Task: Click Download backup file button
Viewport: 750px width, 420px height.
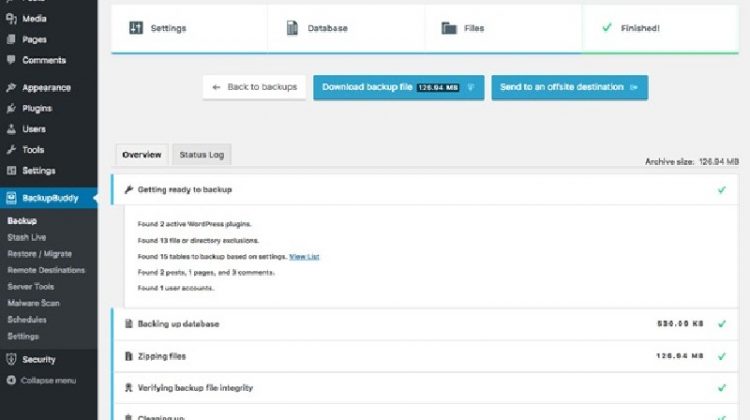Action: tap(398, 87)
